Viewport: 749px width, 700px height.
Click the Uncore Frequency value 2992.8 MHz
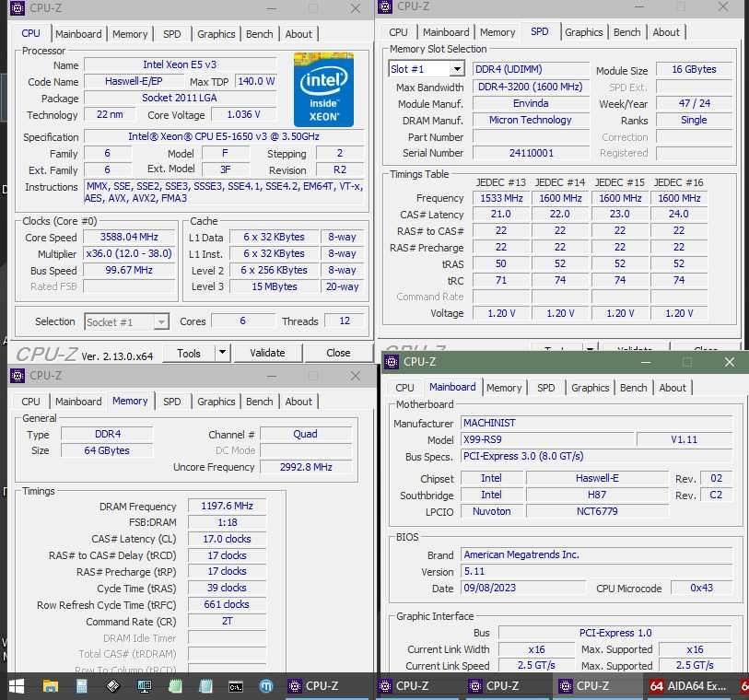tap(306, 467)
